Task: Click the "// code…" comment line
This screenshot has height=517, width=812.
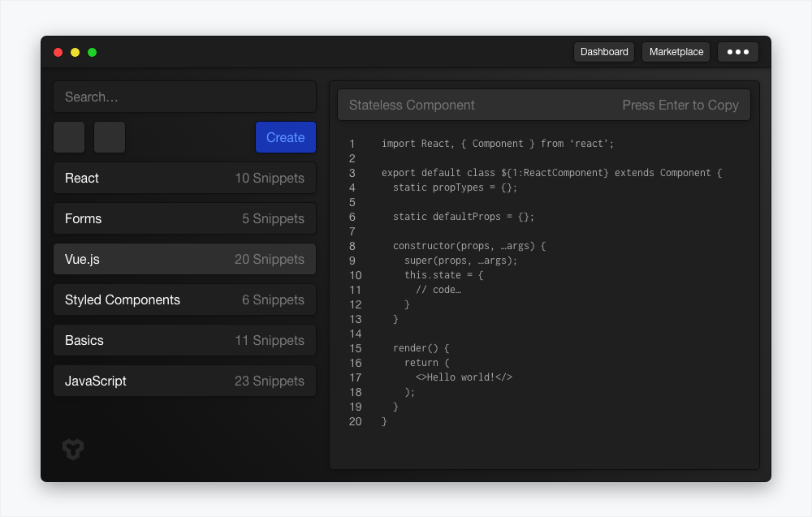Action: (438, 290)
